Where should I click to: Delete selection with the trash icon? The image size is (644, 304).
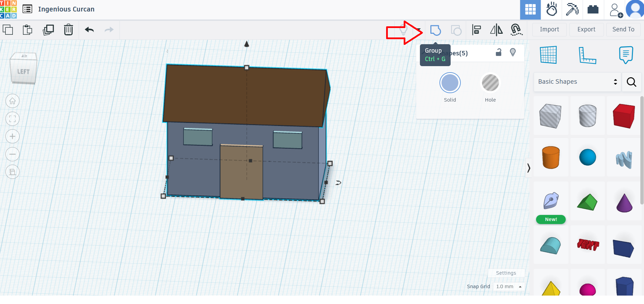click(69, 30)
